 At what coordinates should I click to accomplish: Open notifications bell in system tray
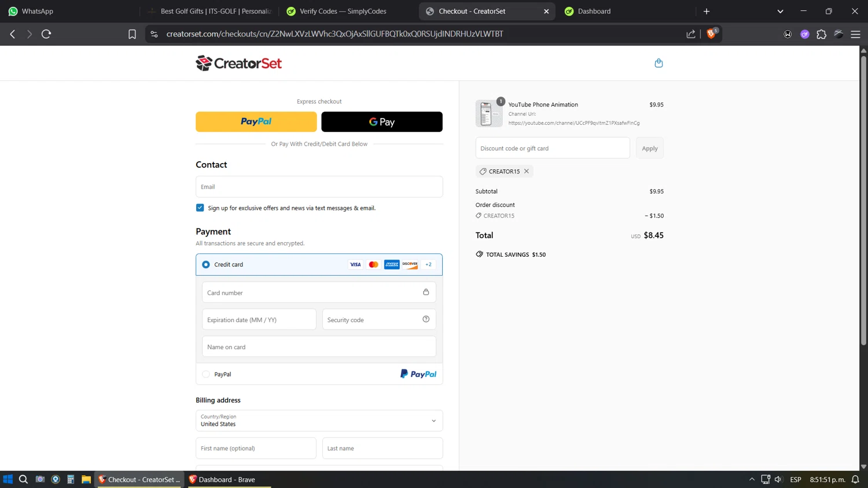click(x=855, y=479)
